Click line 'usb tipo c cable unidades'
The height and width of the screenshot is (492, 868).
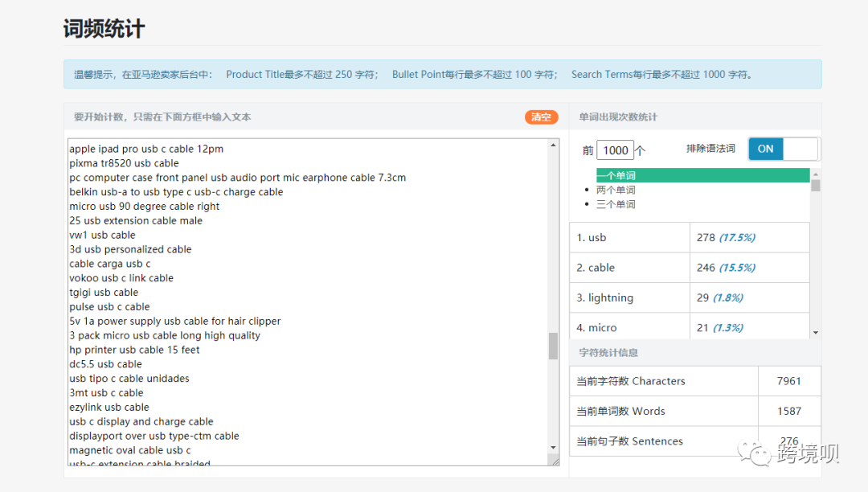129,379
